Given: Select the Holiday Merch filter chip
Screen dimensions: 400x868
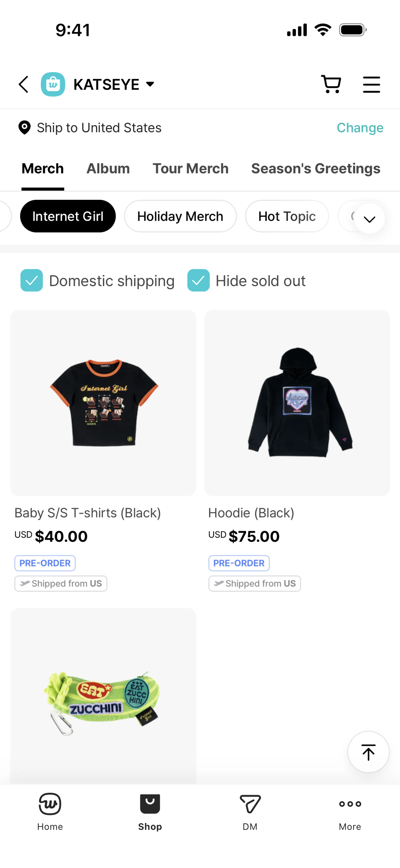Looking at the screenshot, I should (180, 216).
